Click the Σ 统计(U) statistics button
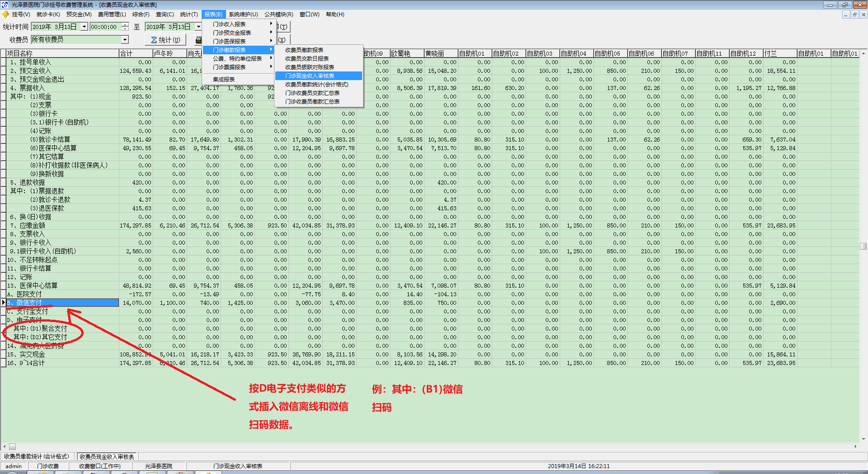868x474 pixels. point(165,40)
